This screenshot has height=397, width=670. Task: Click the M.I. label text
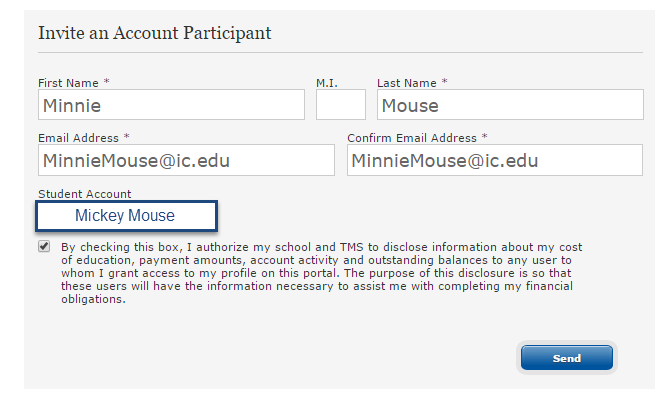(327, 83)
